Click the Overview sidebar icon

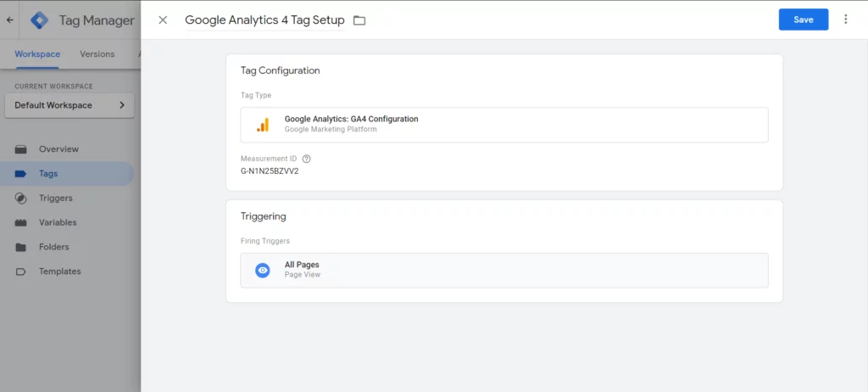[x=21, y=149]
